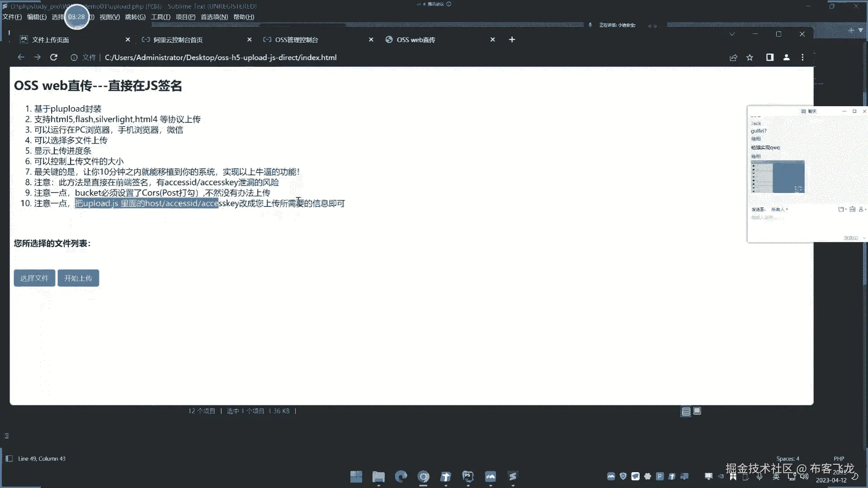868x488 pixels.
Task: Open the browser profile avatar icon
Action: pyautogui.click(x=787, y=57)
